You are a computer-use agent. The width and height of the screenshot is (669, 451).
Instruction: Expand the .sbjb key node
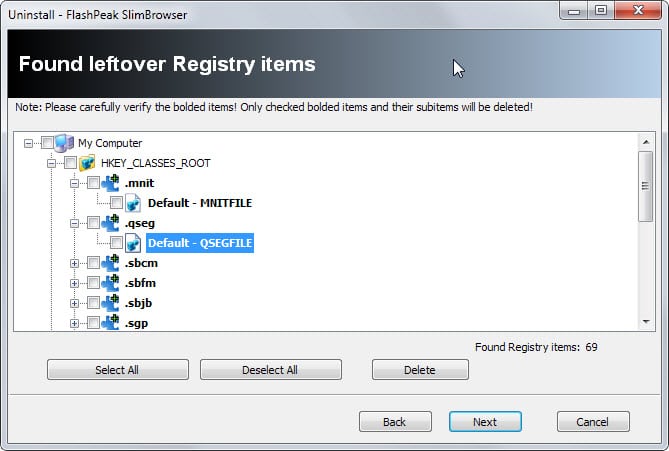click(74, 304)
